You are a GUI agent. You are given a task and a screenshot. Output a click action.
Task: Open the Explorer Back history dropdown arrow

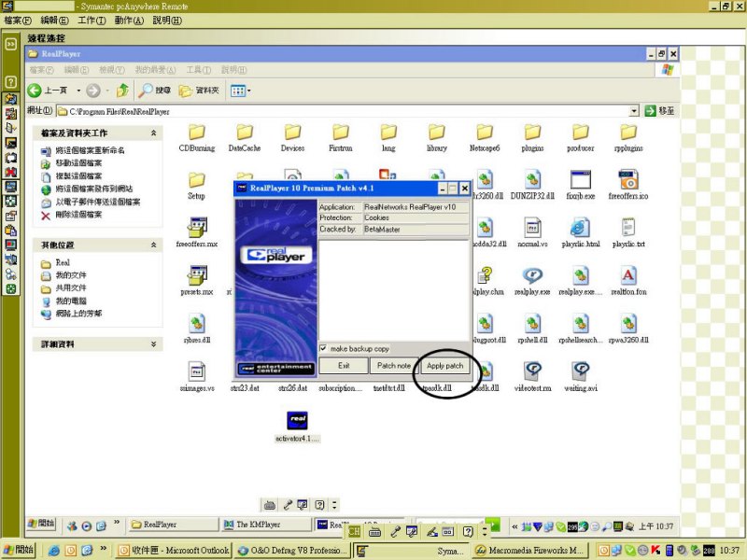click(78, 90)
